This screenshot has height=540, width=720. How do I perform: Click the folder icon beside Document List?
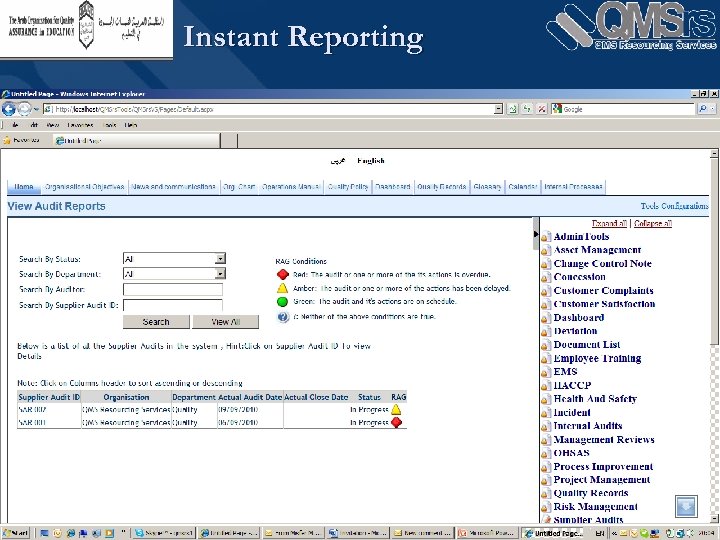(545, 345)
